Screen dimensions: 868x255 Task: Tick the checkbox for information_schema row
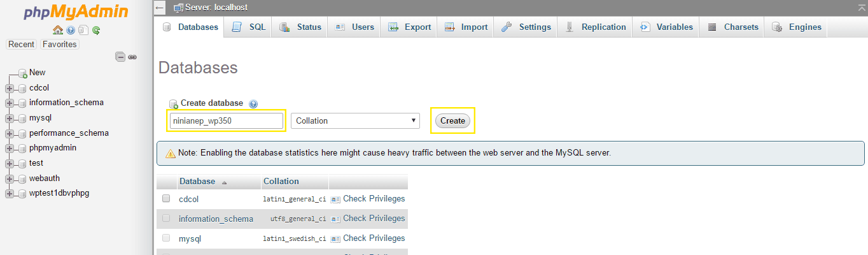point(166,218)
